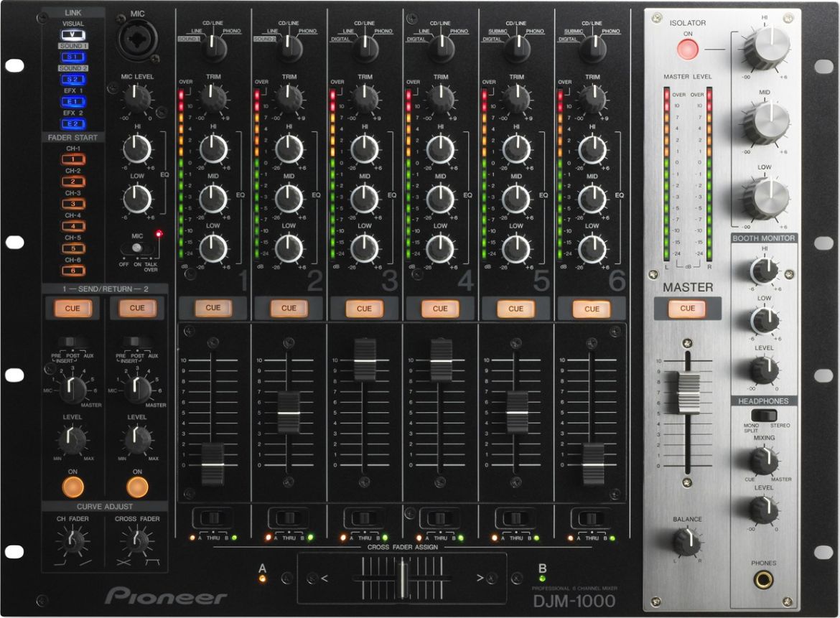
Task: Click the MIC LOW EQ knob
Action: (x=137, y=198)
